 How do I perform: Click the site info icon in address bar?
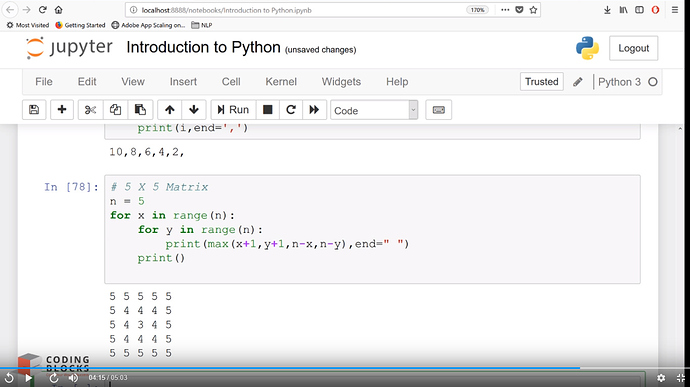134,10
